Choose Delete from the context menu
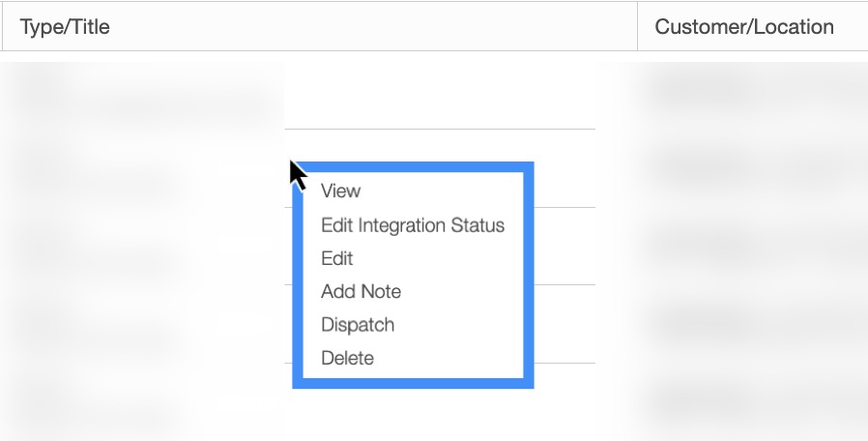Image resolution: width=868 pixels, height=441 pixels. pyautogui.click(x=347, y=358)
